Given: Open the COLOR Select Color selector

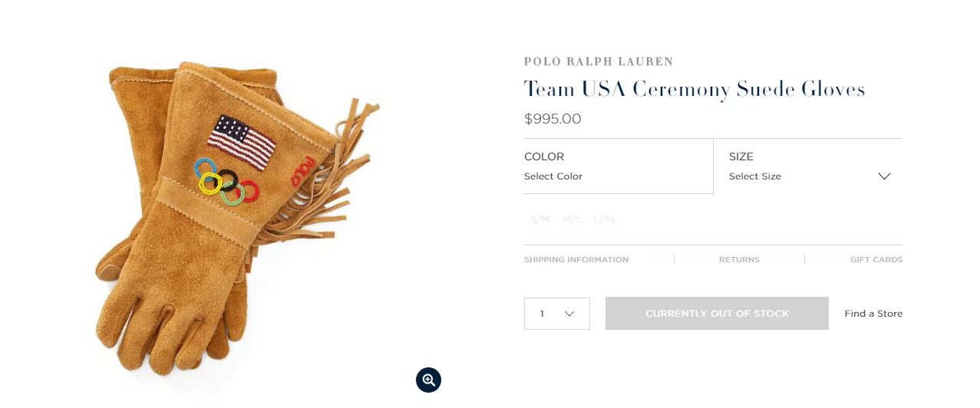Looking at the screenshot, I should point(619,166).
